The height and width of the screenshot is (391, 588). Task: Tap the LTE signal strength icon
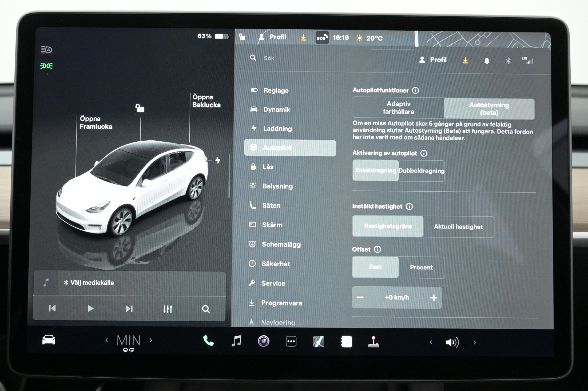(x=527, y=60)
